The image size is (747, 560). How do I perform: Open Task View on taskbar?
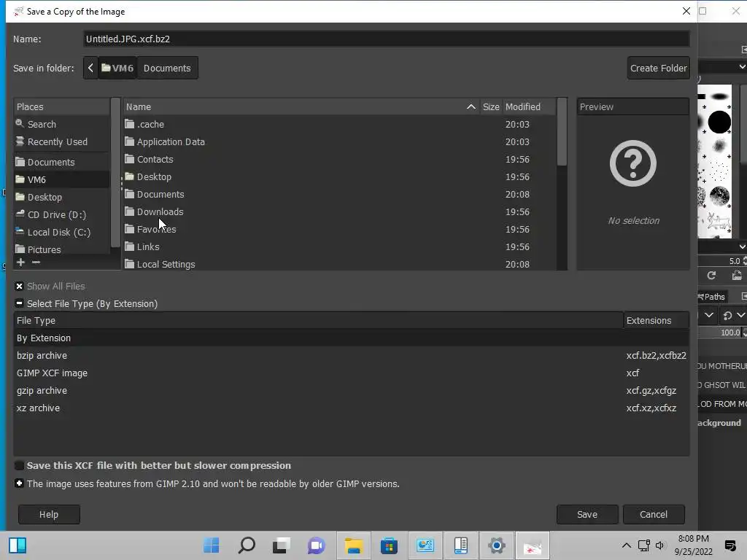click(282, 545)
